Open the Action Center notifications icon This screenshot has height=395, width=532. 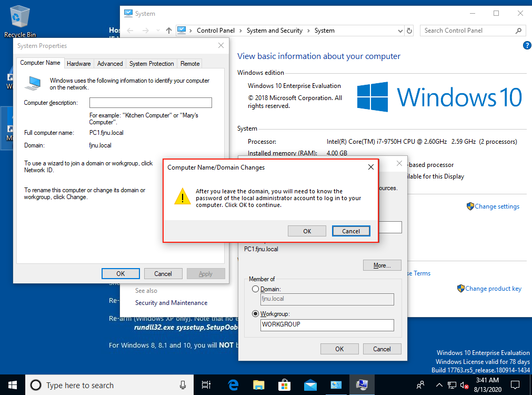(515, 385)
